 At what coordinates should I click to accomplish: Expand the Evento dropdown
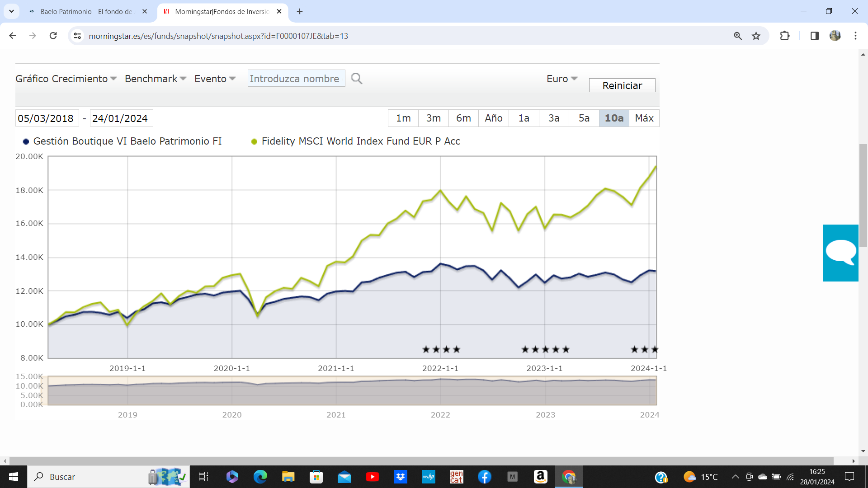click(215, 79)
